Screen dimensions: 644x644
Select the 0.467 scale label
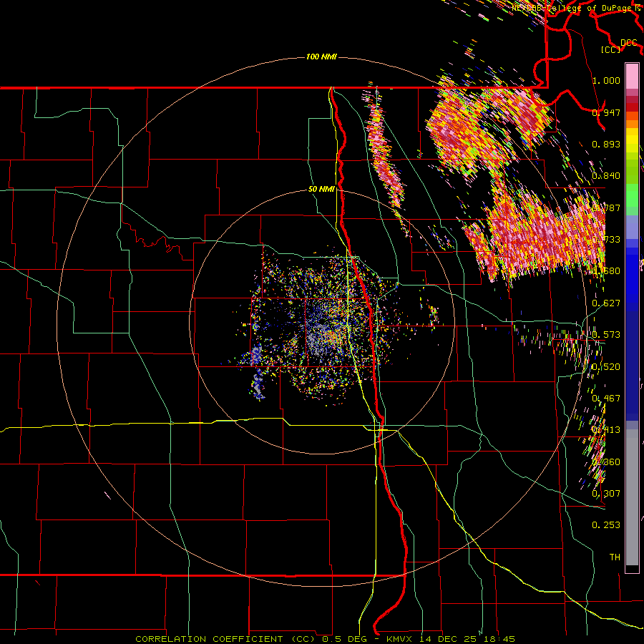pyautogui.click(x=606, y=399)
